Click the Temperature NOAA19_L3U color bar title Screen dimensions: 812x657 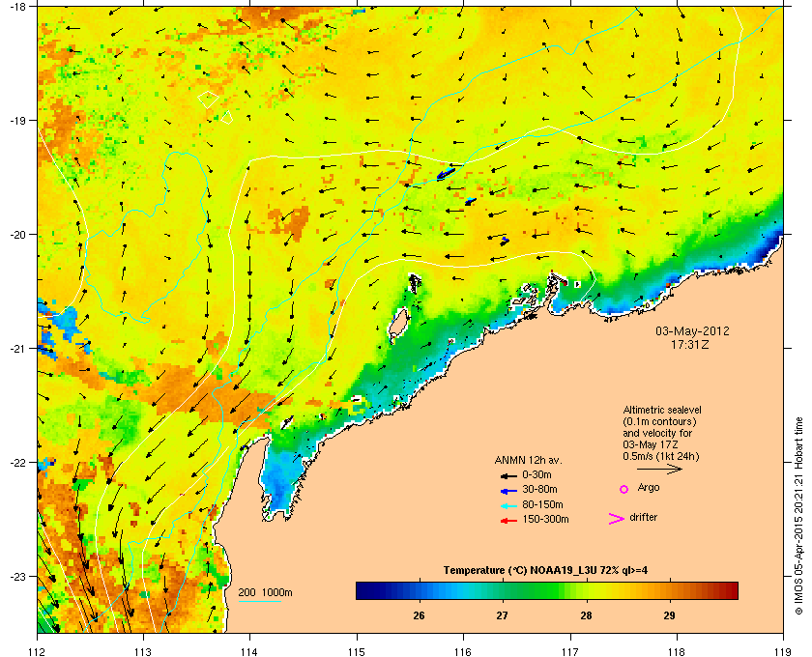545,571
